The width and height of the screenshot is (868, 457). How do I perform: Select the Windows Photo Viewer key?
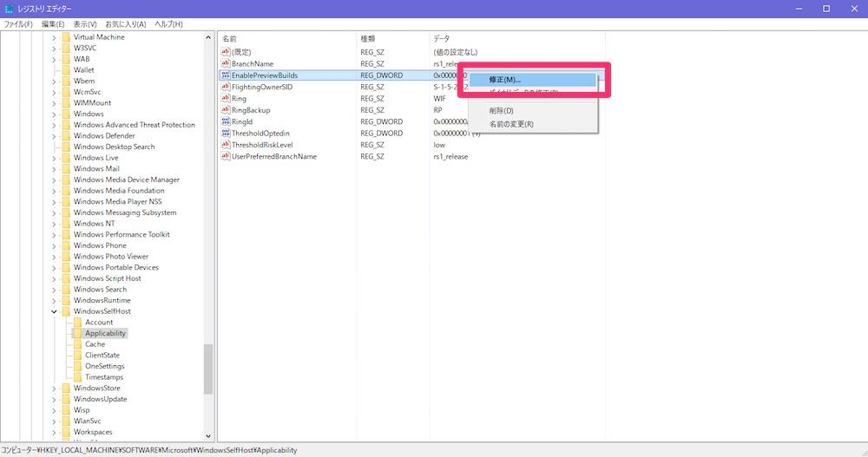click(111, 256)
